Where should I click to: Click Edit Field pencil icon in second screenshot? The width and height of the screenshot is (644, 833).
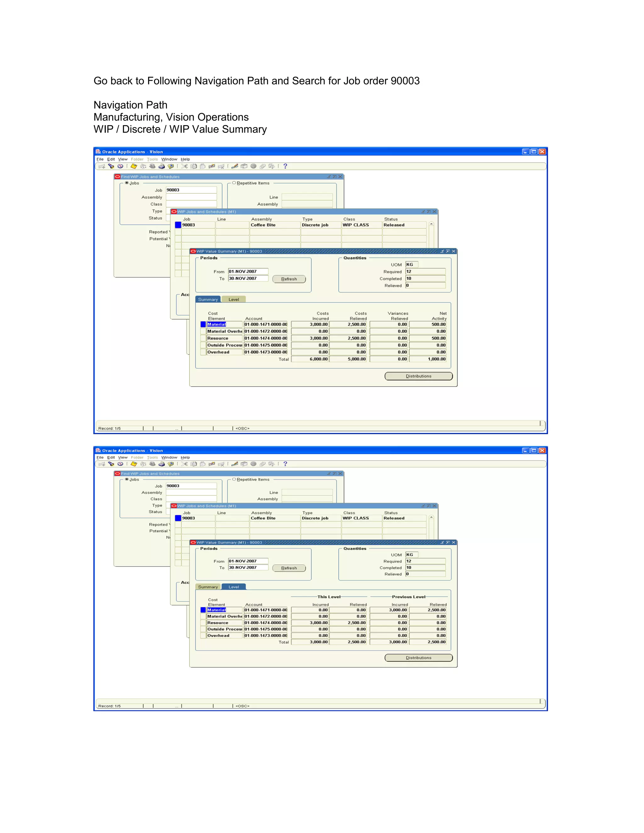pos(235,464)
